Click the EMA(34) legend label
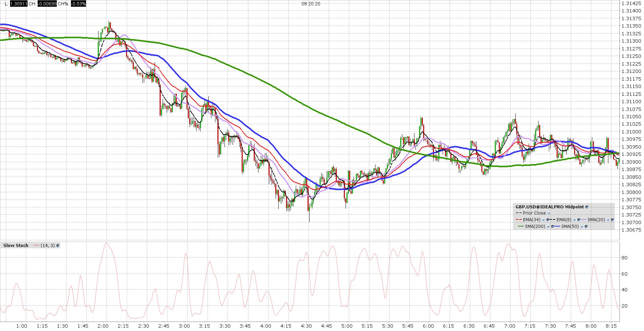Image resolution: width=644 pixels, height=331 pixels. (532, 220)
